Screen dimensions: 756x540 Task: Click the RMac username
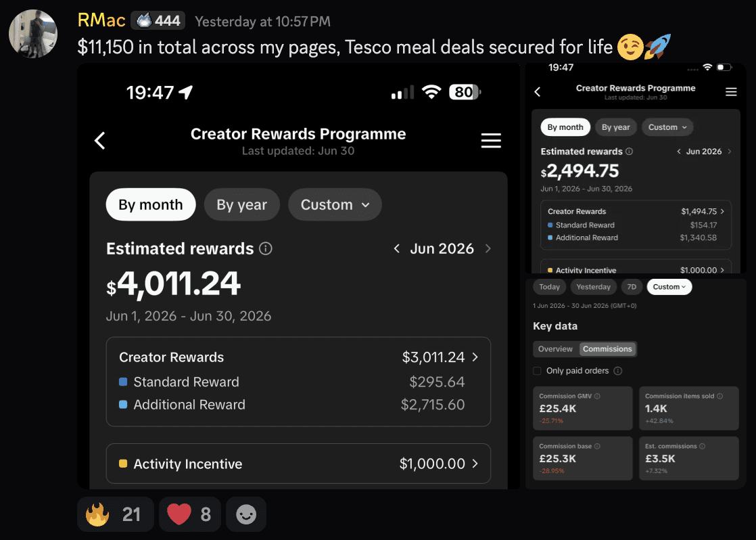(101, 20)
